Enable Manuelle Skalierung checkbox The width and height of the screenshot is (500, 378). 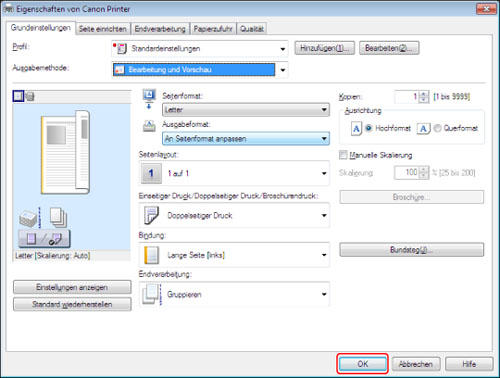point(343,155)
